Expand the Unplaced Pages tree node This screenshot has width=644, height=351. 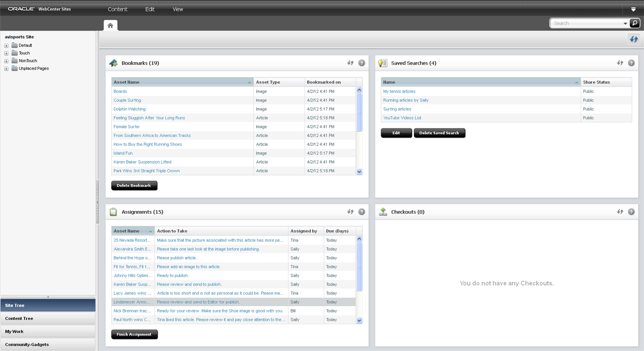(x=6, y=69)
